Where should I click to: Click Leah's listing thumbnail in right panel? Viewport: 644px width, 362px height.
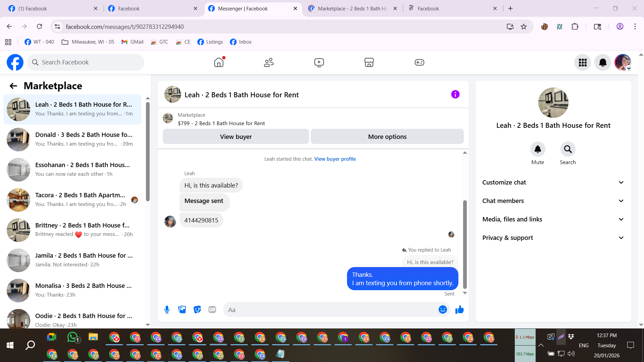click(x=553, y=103)
